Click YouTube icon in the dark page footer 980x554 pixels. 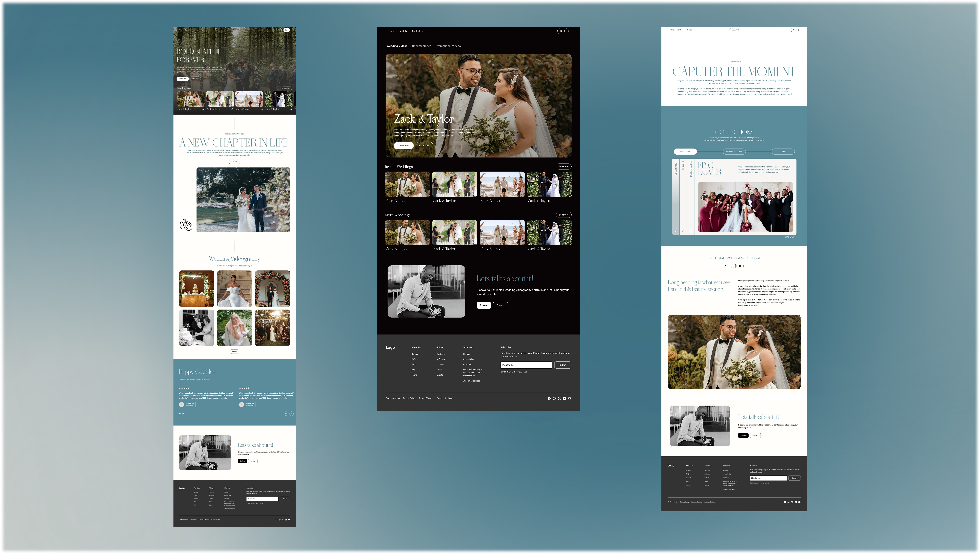tap(570, 398)
